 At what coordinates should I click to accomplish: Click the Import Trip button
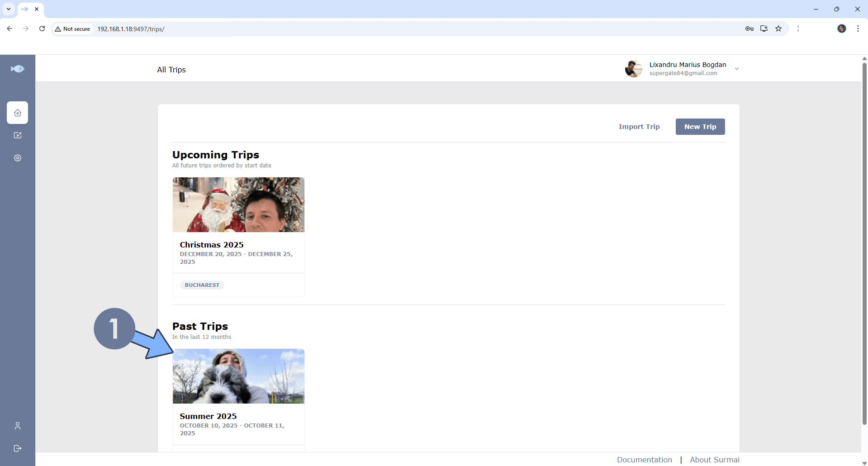(639, 127)
